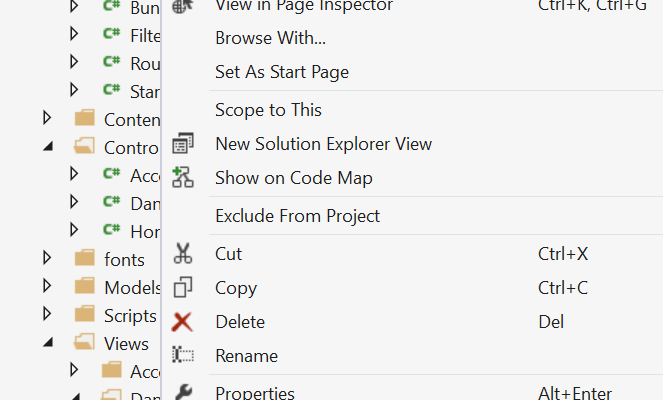Click the New Solution Explorer View icon
663x400 pixels.
click(183, 144)
